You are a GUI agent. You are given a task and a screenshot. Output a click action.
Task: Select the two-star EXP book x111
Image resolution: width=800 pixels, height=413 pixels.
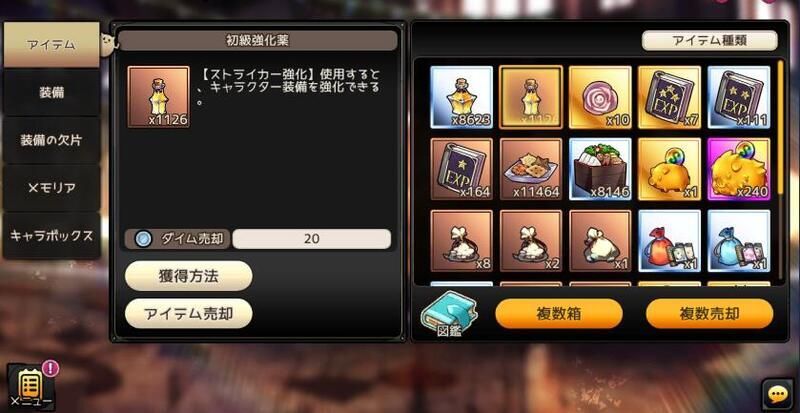739,97
